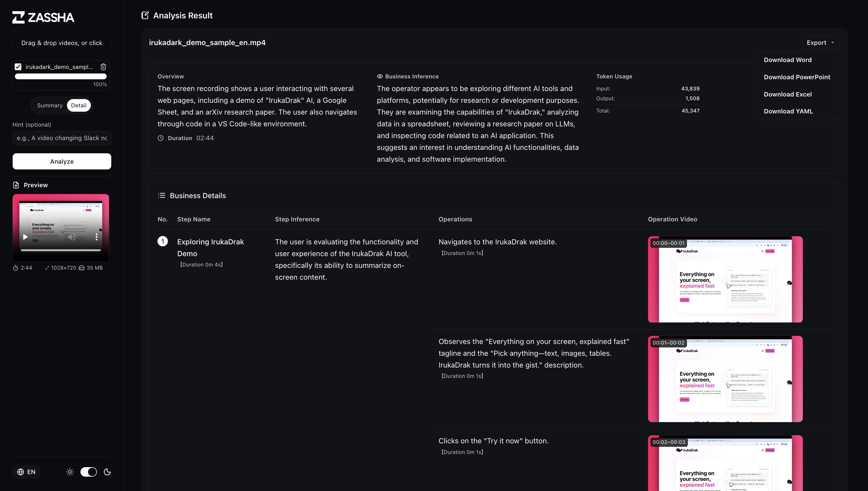Click the Hint optional input field
Image resolution: width=868 pixels, height=491 pixels.
pyautogui.click(x=62, y=138)
